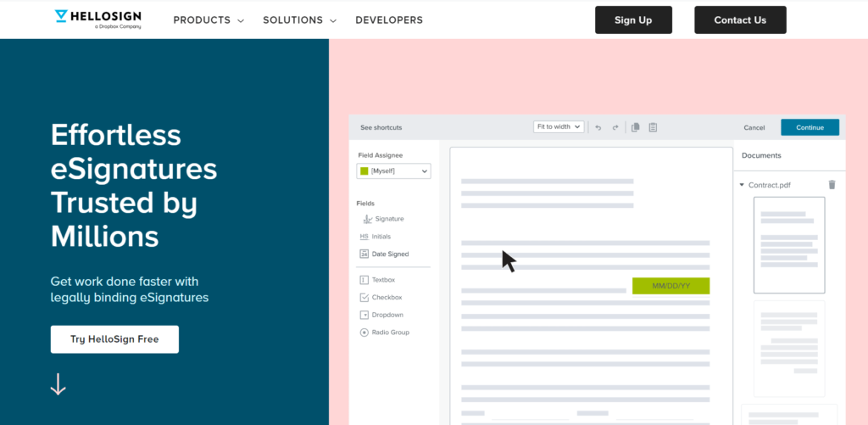Screen dimensions: 868x425
Task: Click Cancel in the editor
Action: pyautogui.click(x=754, y=127)
